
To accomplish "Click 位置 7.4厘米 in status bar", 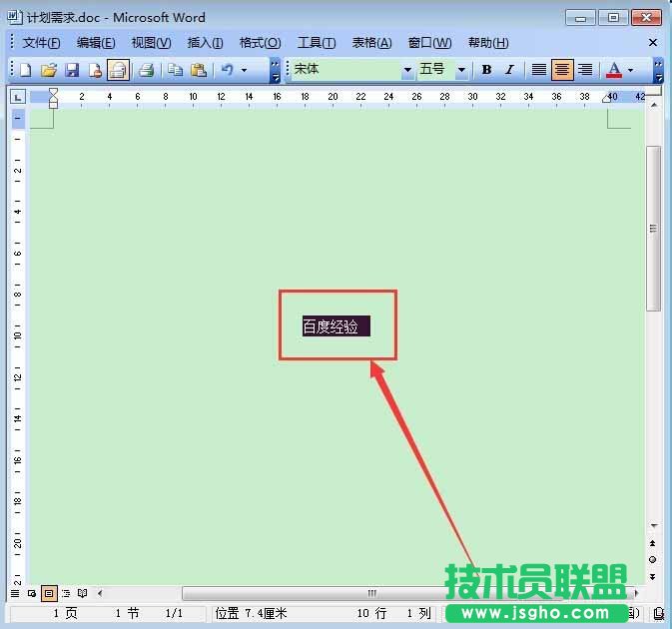I will tap(251, 614).
